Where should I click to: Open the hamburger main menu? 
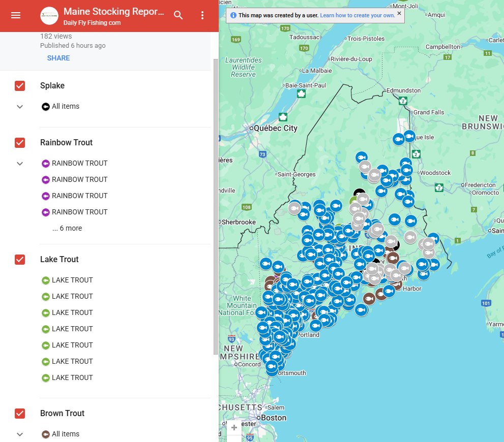[x=16, y=15]
